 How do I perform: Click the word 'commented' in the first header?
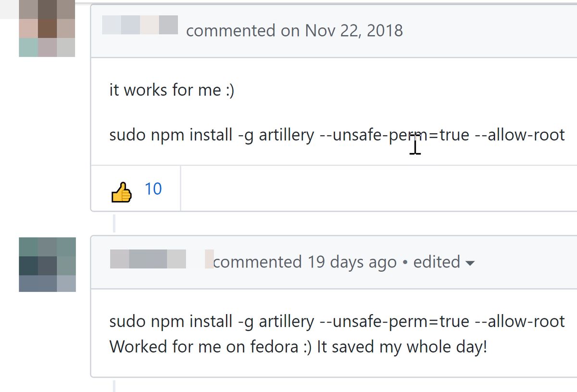(230, 31)
